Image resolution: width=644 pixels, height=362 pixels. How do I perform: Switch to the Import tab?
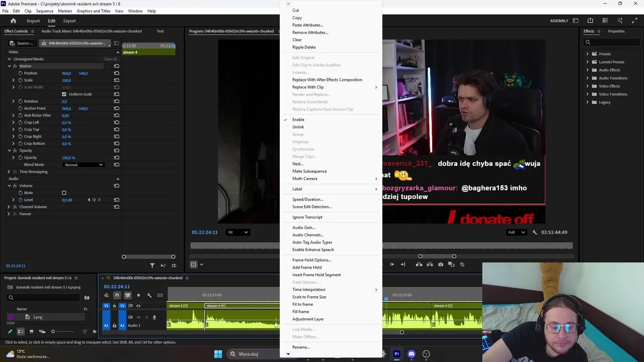click(x=33, y=21)
